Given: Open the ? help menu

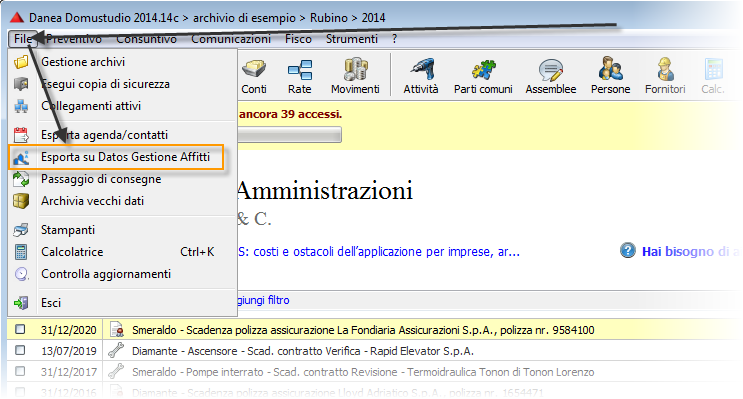Looking at the screenshot, I should pos(394,39).
